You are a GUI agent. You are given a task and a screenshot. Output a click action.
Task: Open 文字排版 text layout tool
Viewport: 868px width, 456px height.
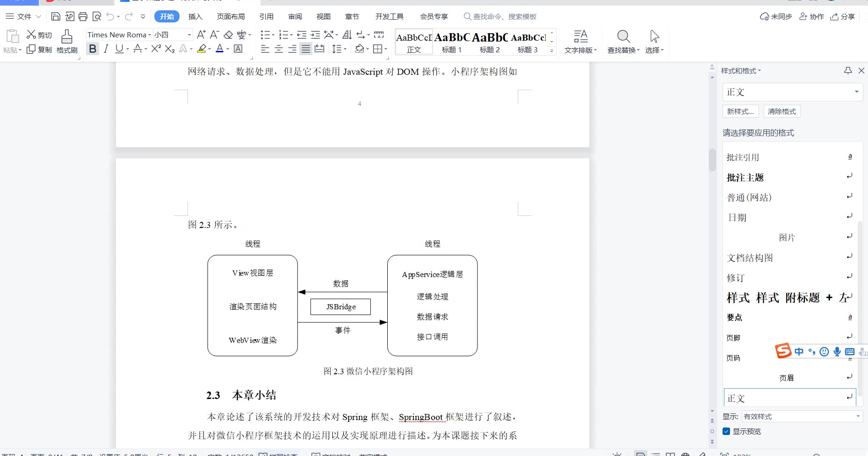(580, 42)
